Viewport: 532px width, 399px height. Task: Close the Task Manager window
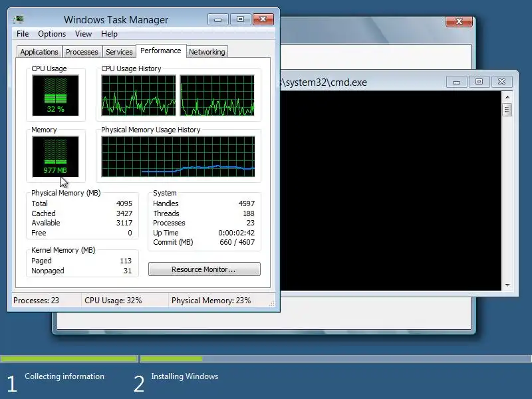pyautogui.click(x=263, y=19)
